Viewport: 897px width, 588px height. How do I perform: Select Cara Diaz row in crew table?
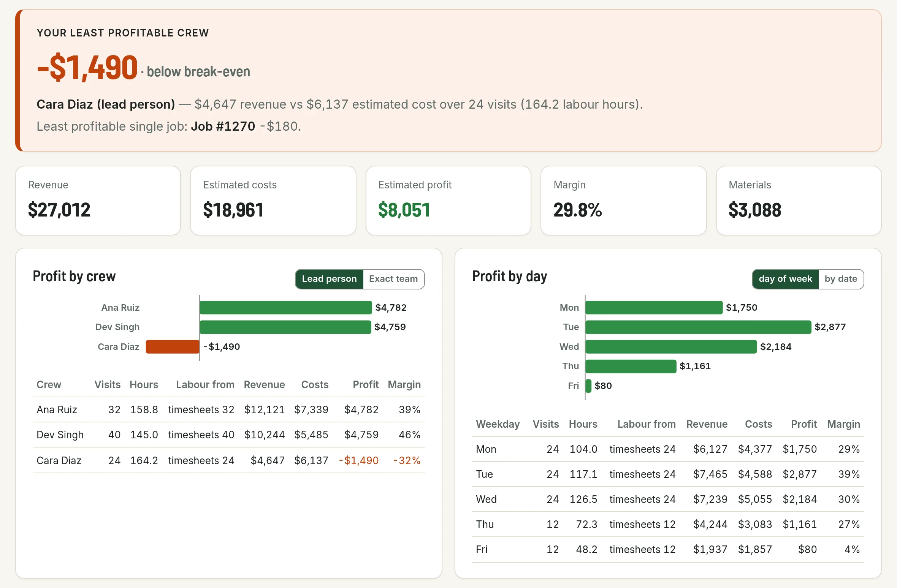(229, 460)
